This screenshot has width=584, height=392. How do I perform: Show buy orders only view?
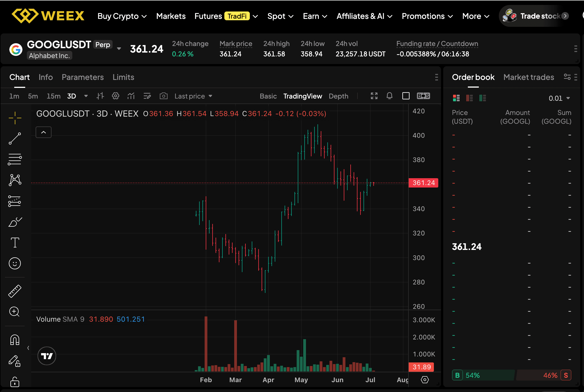[x=483, y=98]
